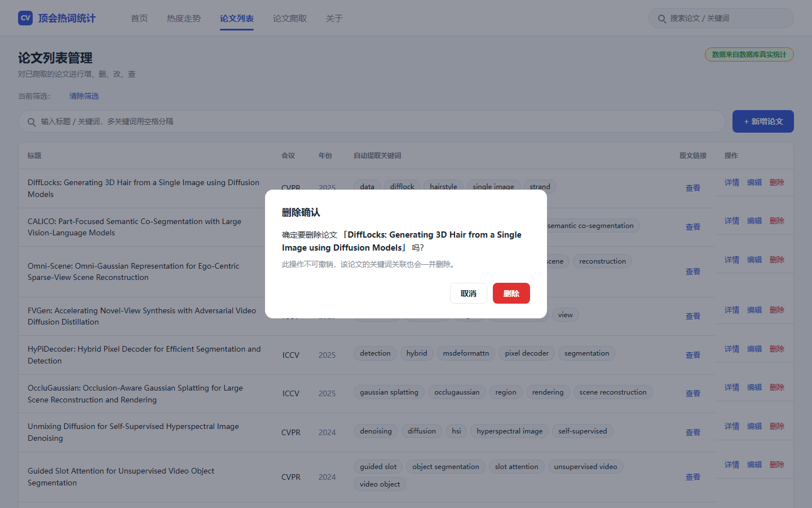The image size is (812, 508).
Task: Click the 'slot attention' keyword tag
Action: [x=517, y=467]
